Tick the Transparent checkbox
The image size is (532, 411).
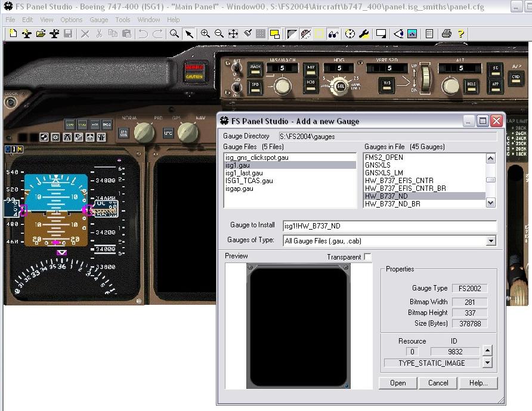367,257
